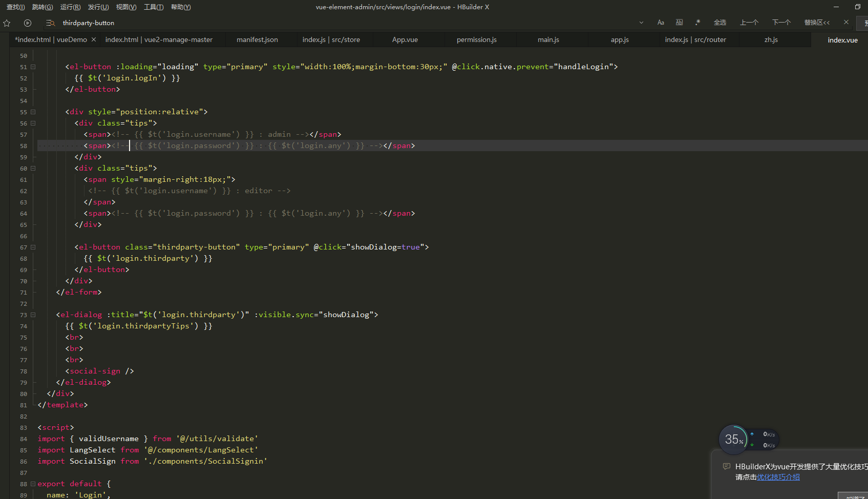Minimize the HBuilder X window

coord(836,7)
